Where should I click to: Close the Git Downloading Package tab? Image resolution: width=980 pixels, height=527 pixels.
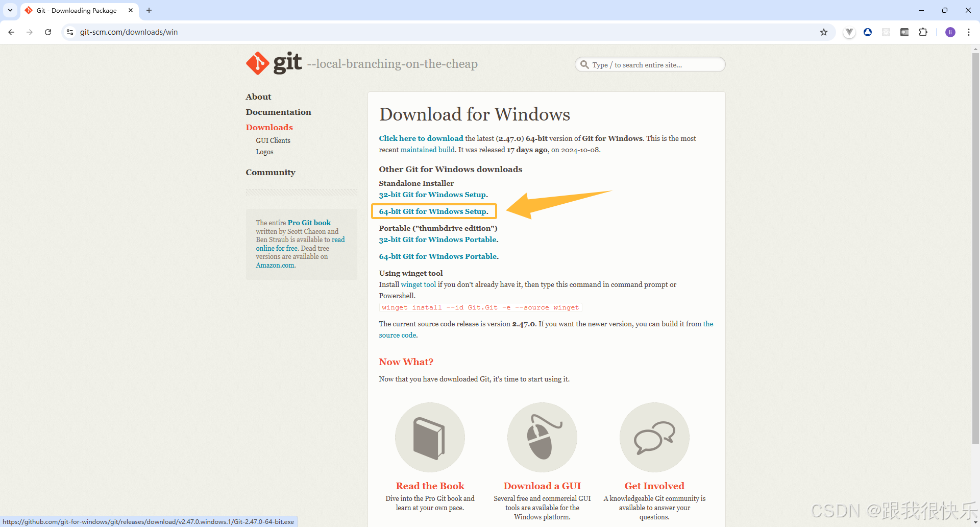point(131,10)
